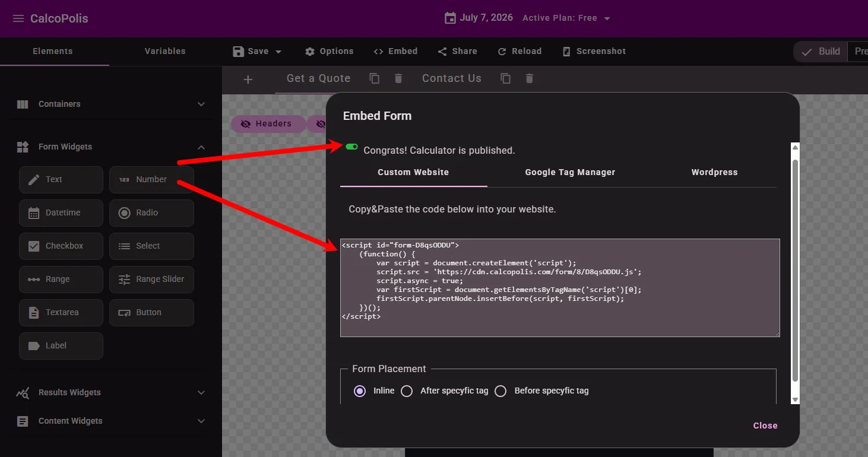The height and width of the screenshot is (457, 868).
Task: Expand the Content Widgets section
Action: click(111, 421)
